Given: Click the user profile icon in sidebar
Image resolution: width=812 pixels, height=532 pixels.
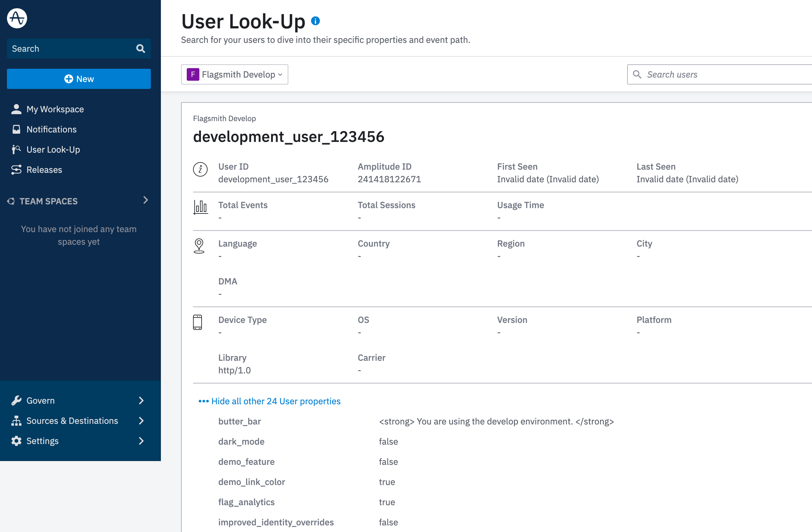Looking at the screenshot, I should point(16,109).
